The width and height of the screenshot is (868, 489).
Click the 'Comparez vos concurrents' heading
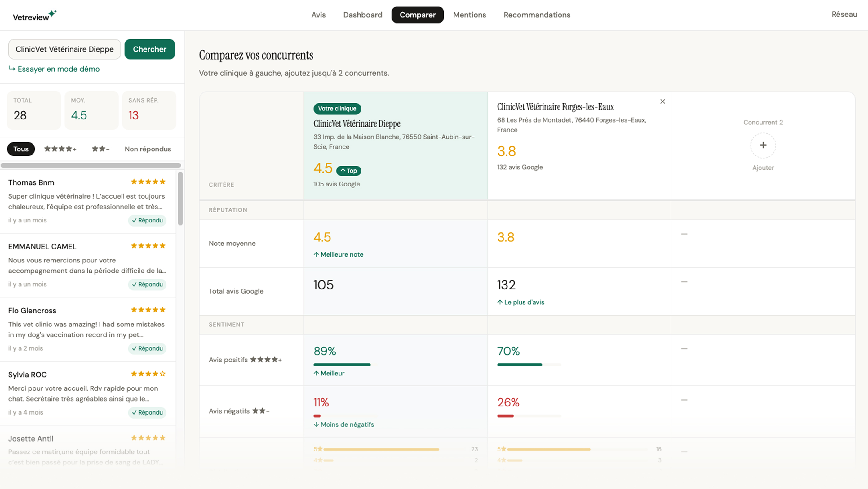[x=256, y=55]
